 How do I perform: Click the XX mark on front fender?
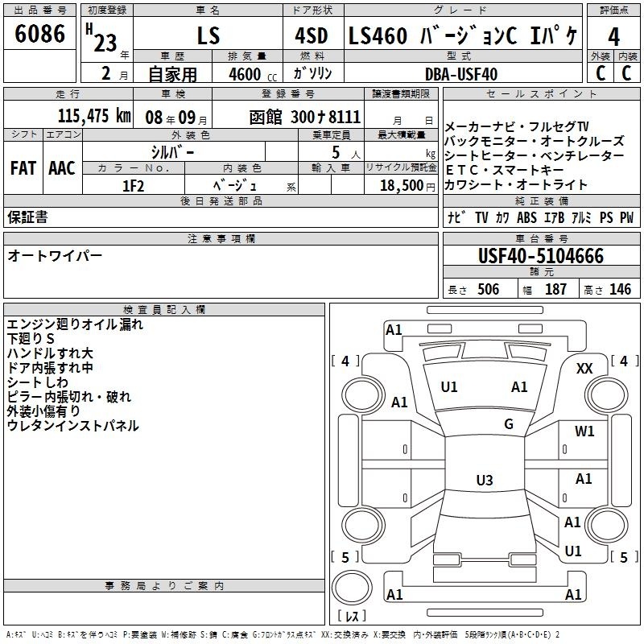(x=584, y=369)
